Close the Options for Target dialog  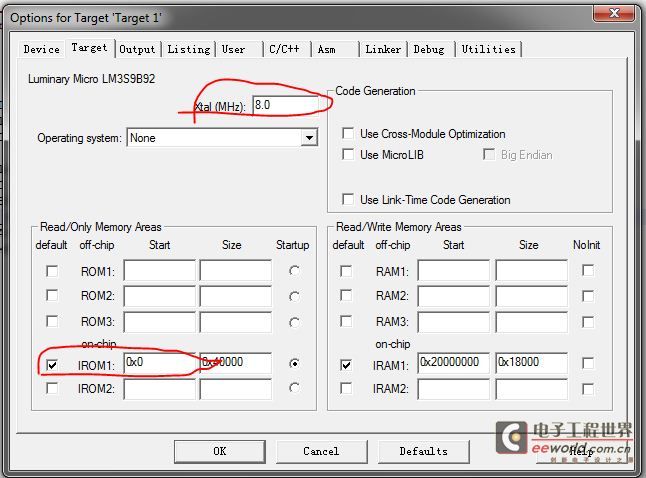coord(614,13)
